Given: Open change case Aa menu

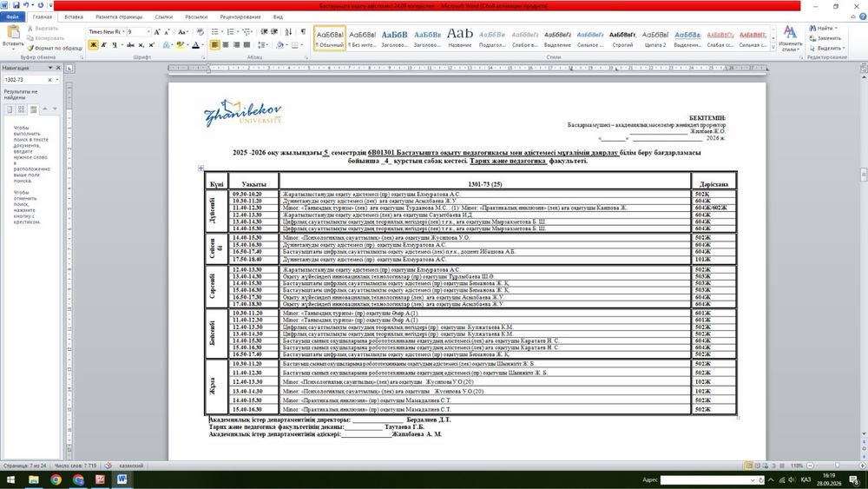Looking at the screenshot, I should (x=182, y=32).
